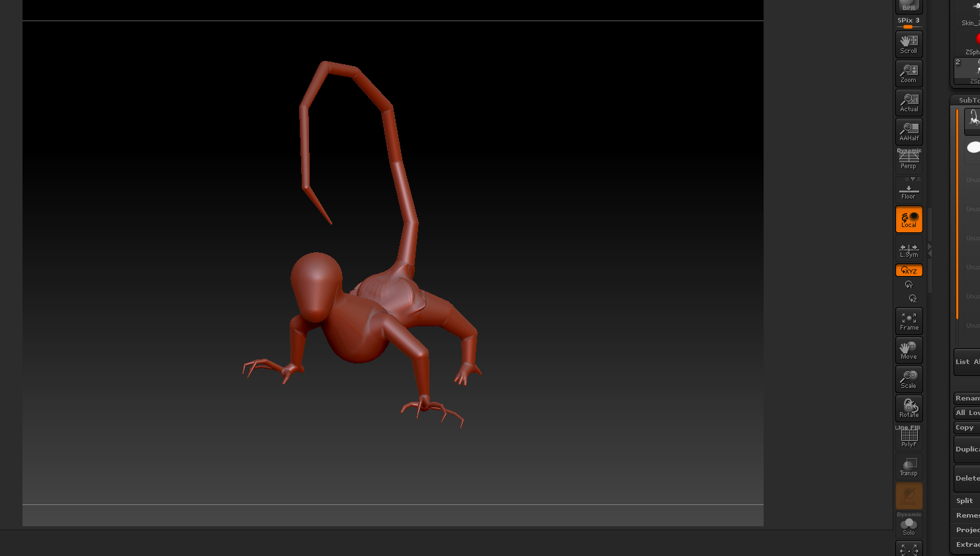Toggle L.Sym local symmetry
The width and height of the screenshot is (980, 556).
909,250
